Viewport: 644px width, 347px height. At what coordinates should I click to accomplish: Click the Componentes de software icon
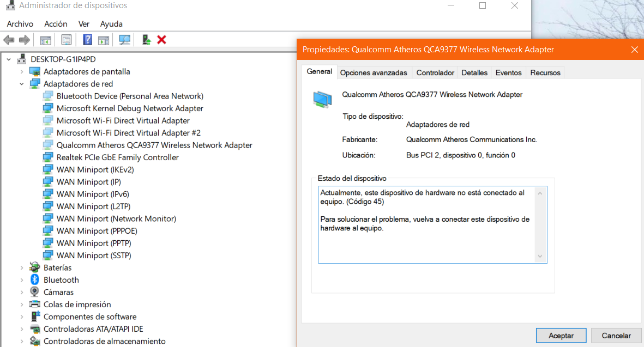tap(35, 316)
